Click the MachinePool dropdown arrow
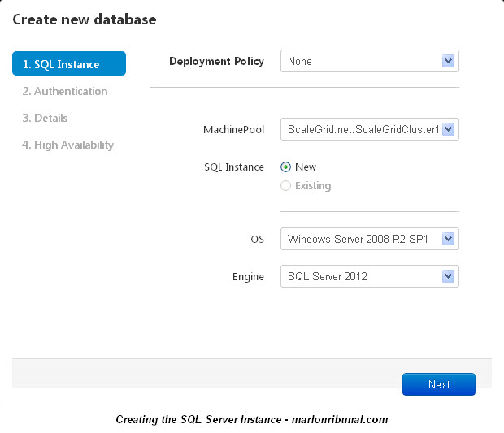This screenshot has width=504, height=433. tap(447, 129)
